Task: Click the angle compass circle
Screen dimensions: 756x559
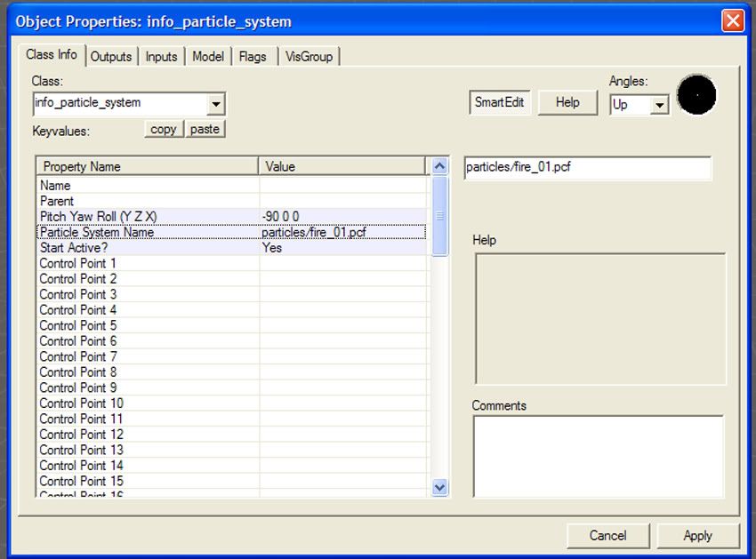Action: pyautogui.click(x=696, y=95)
